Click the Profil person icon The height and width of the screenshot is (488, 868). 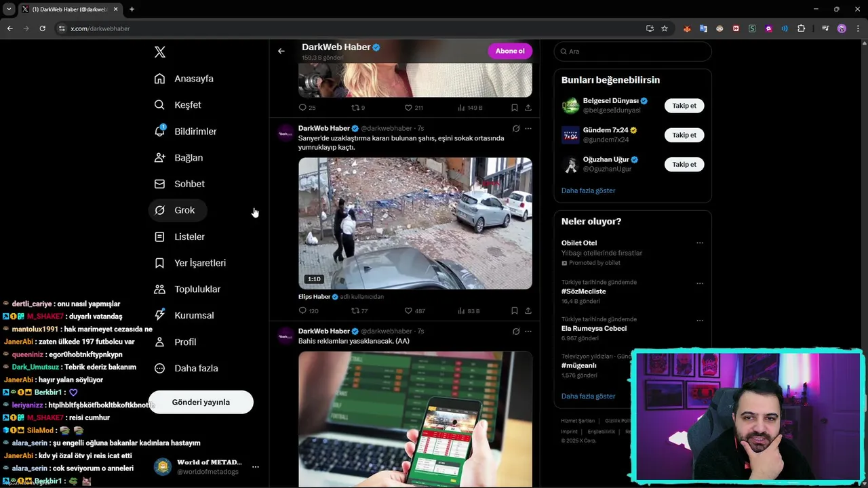pyautogui.click(x=159, y=342)
